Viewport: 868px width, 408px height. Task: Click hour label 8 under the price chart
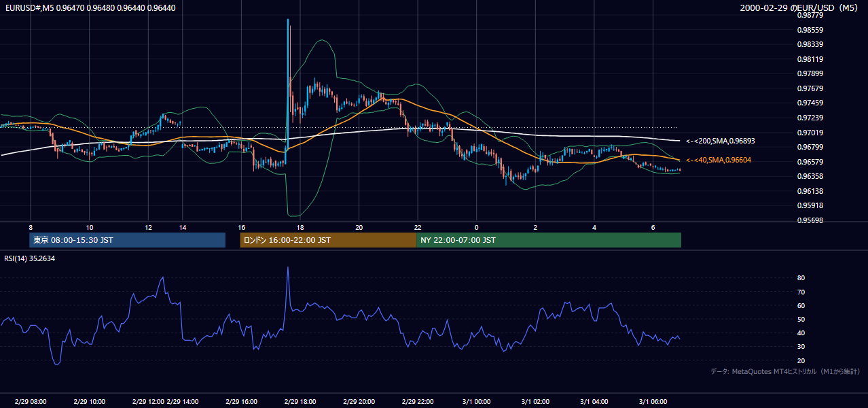click(31, 227)
